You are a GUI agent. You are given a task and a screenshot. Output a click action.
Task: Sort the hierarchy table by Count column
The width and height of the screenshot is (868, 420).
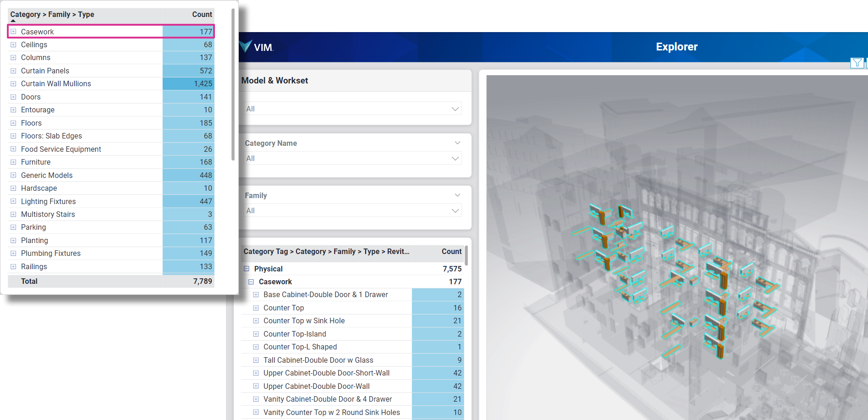(451, 251)
